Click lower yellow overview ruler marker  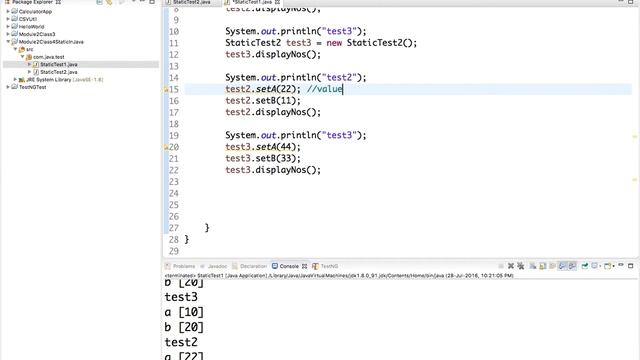(635, 179)
